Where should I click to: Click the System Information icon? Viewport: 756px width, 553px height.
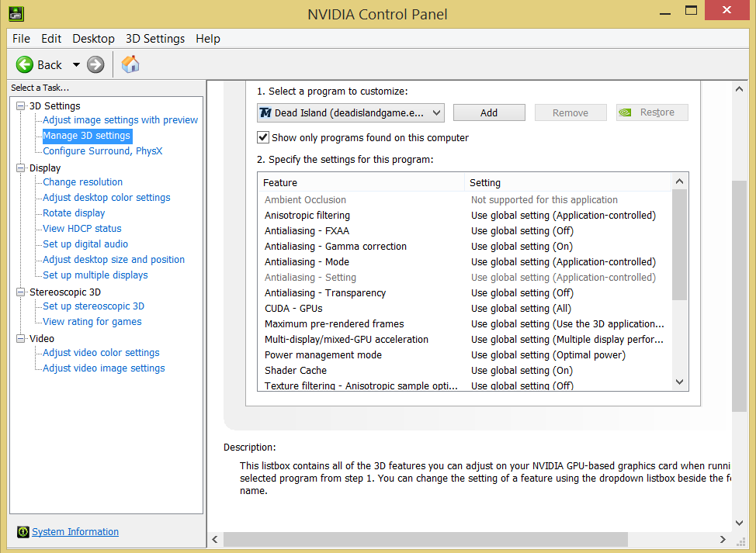(23, 532)
